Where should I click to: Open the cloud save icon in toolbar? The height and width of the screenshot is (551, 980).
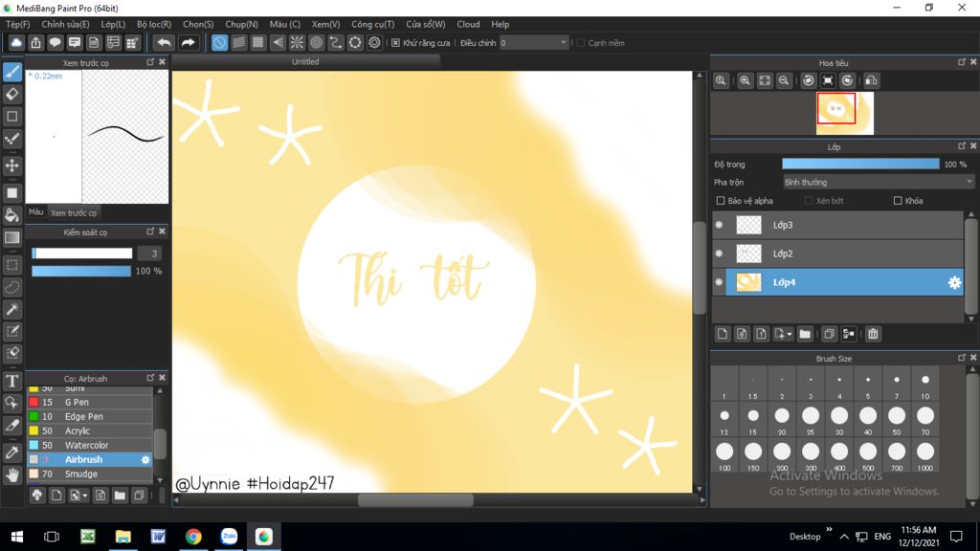coord(16,42)
